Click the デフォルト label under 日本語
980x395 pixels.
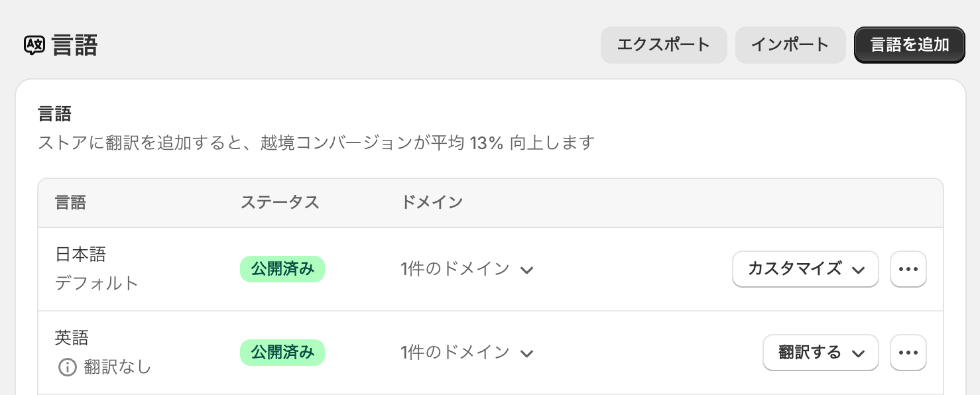(x=97, y=284)
